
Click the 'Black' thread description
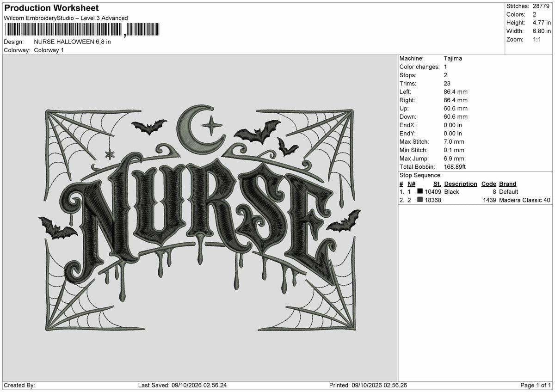click(x=452, y=191)
